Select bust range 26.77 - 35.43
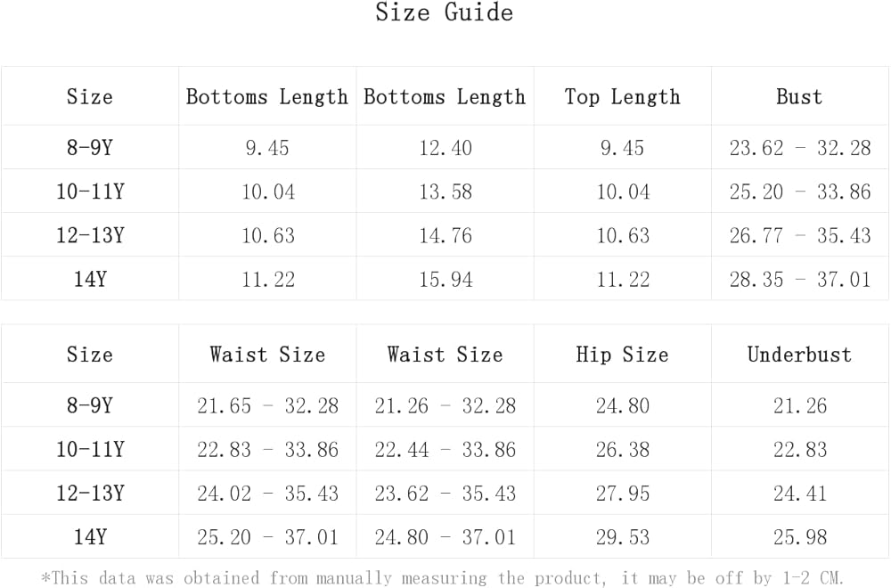The height and width of the screenshot is (588, 891). (799, 236)
